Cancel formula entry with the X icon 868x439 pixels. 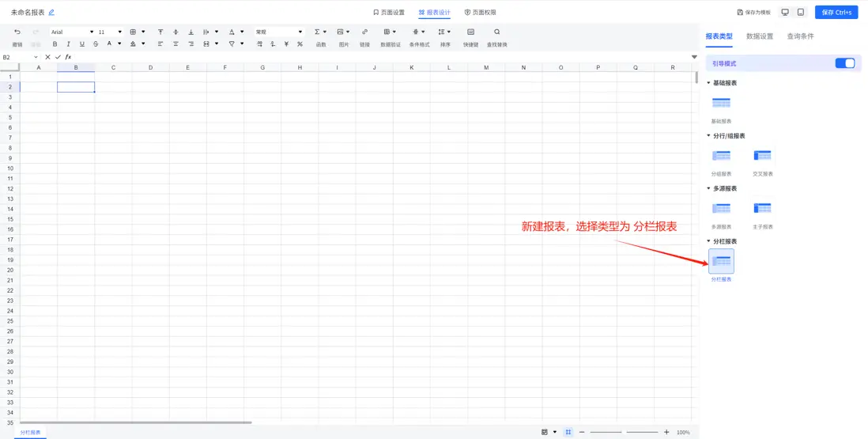click(47, 57)
